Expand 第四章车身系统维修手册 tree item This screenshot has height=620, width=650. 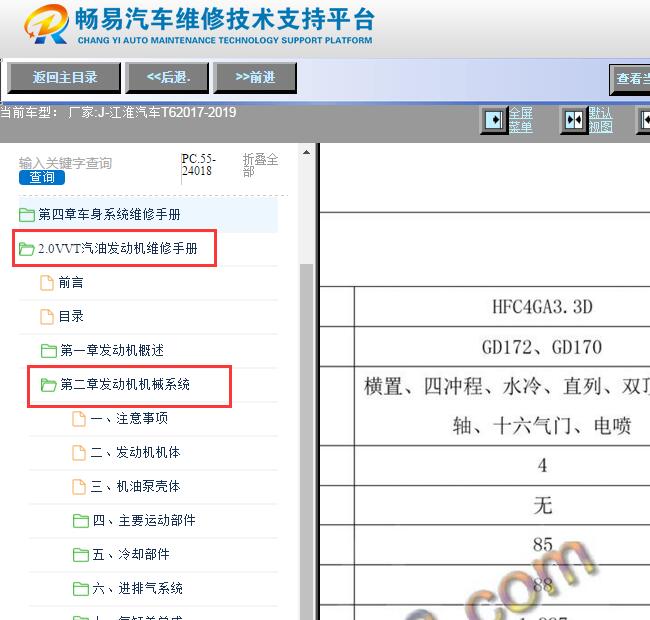tap(109, 214)
